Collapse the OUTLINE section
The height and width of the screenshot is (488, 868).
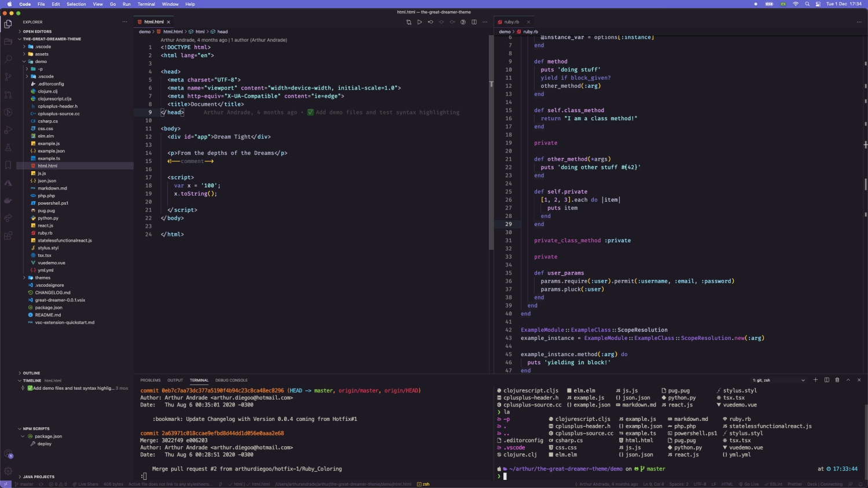coord(32,373)
